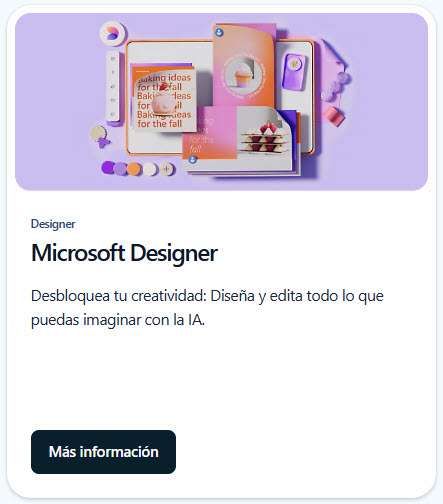Image resolution: width=443 pixels, height=504 pixels.
Task: Click the "Desbloquea tu creatividad" description text
Action: 207,308
